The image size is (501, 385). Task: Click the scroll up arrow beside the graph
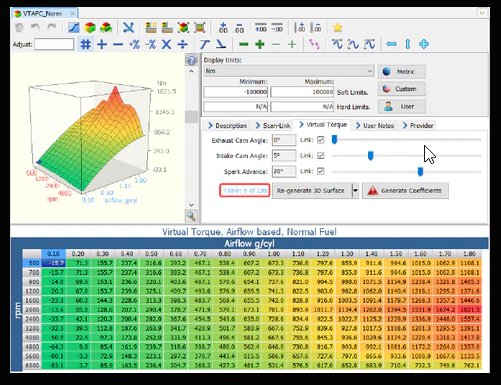(191, 71)
